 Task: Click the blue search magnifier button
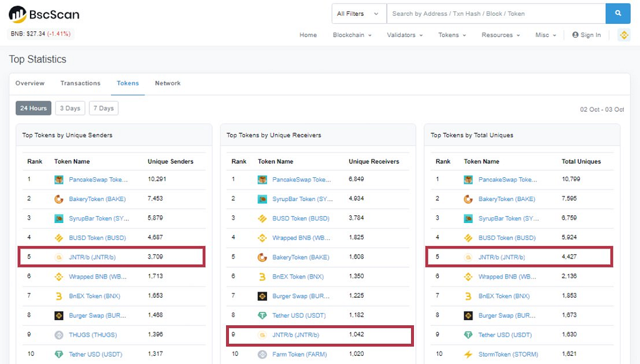pos(618,14)
